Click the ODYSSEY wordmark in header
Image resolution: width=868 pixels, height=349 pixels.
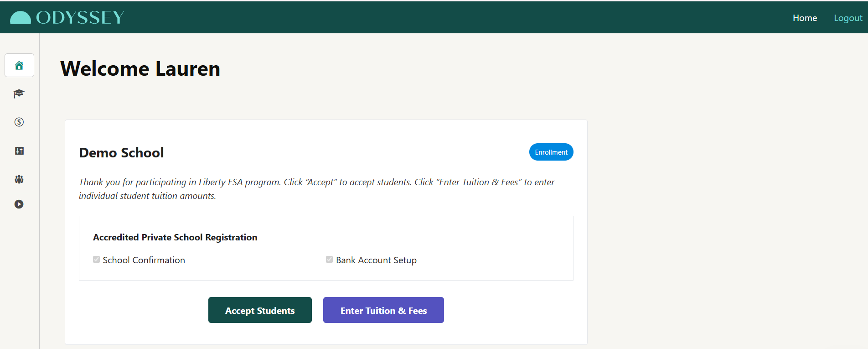click(x=80, y=18)
